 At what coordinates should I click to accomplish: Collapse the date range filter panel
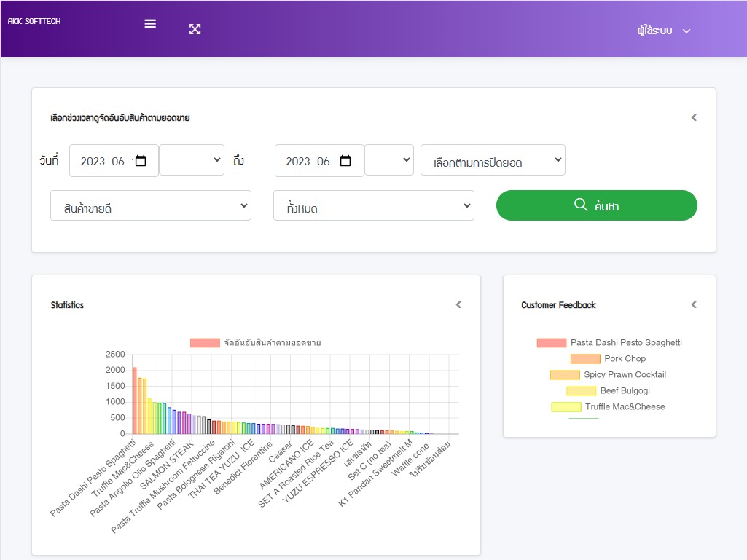coord(694,117)
